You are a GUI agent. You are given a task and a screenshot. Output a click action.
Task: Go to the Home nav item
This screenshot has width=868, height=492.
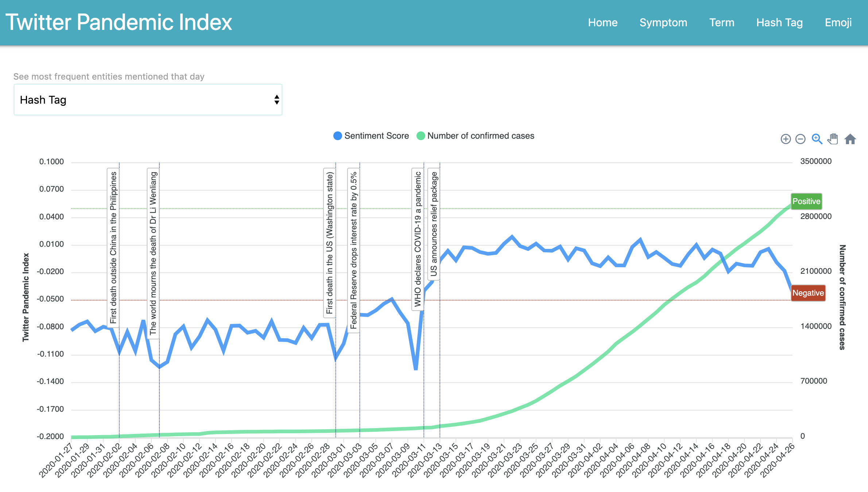602,23
